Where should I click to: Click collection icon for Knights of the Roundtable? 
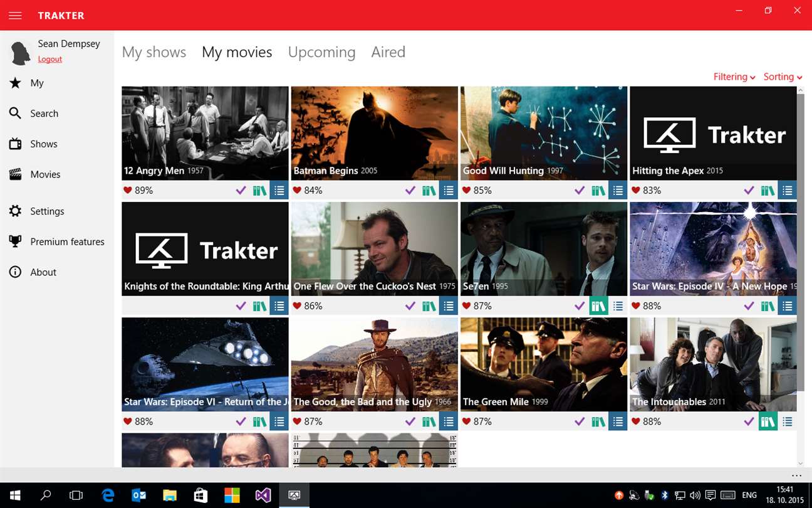[260, 306]
